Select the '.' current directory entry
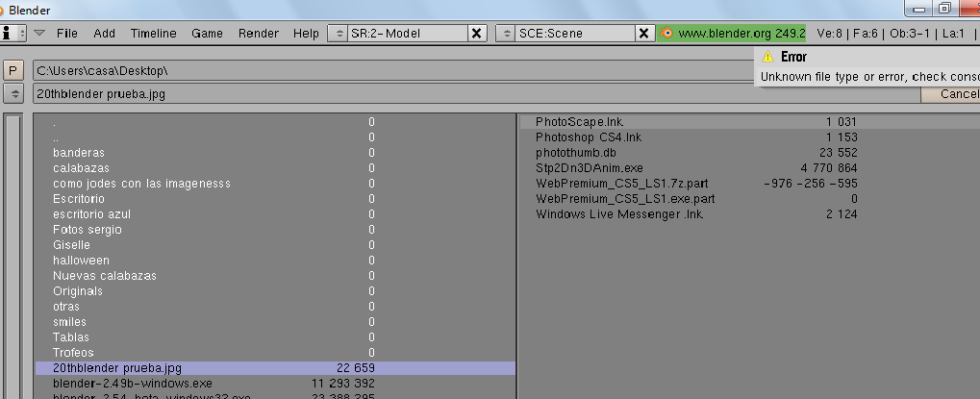980x399 pixels. point(275,122)
